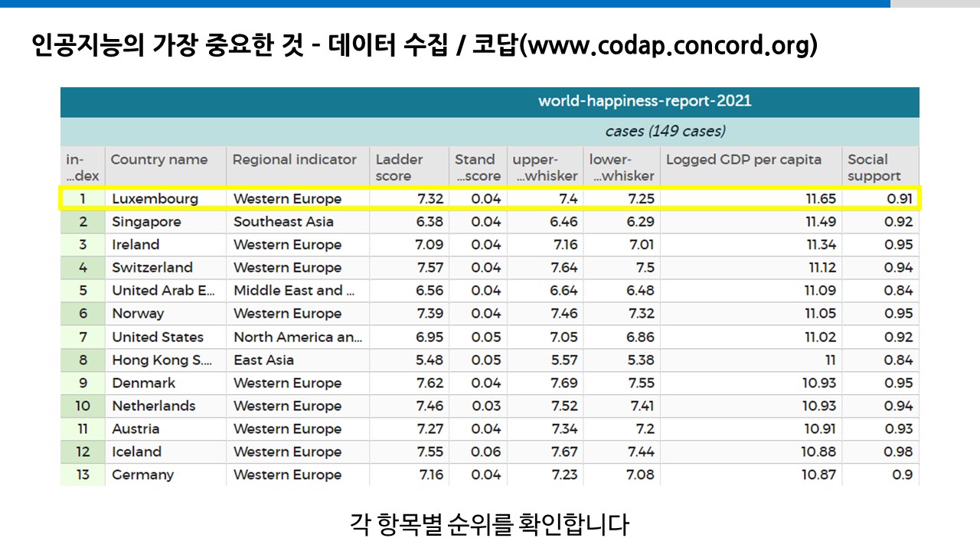This screenshot has height=551, width=980.
Task: Click Luxembourg's logged GDP value 11.65
Action: [x=750, y=199]
